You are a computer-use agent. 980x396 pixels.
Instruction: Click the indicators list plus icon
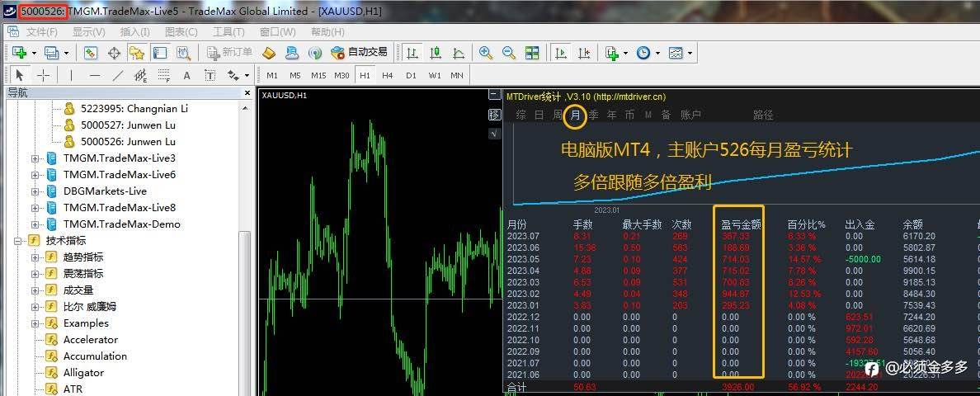(611, 53)
